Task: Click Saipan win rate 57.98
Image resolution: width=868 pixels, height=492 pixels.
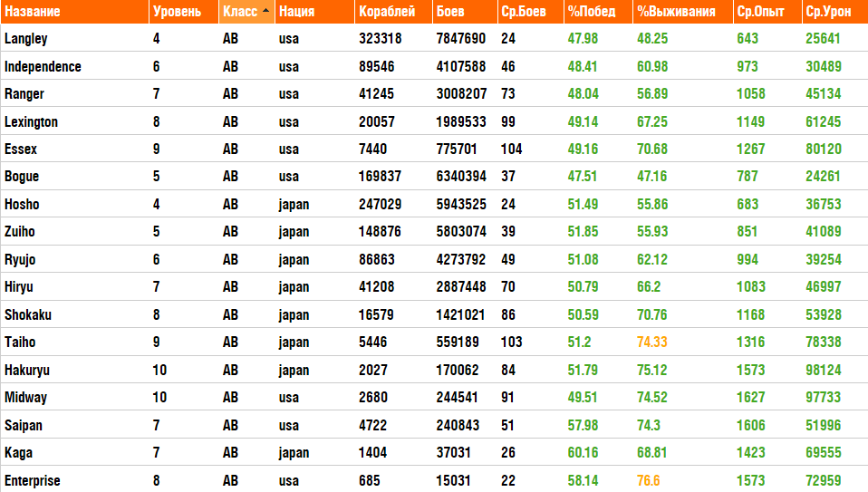Action: point(583,425)
